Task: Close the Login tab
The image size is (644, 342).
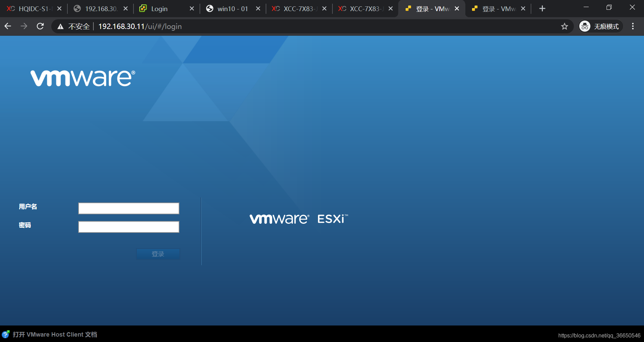Action: [x=192, y=9]
